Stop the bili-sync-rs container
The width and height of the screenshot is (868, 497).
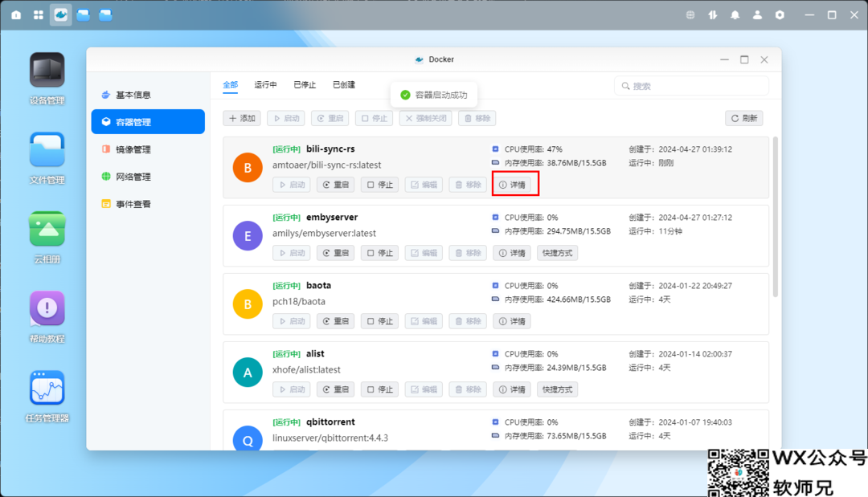tap(379, 185)
